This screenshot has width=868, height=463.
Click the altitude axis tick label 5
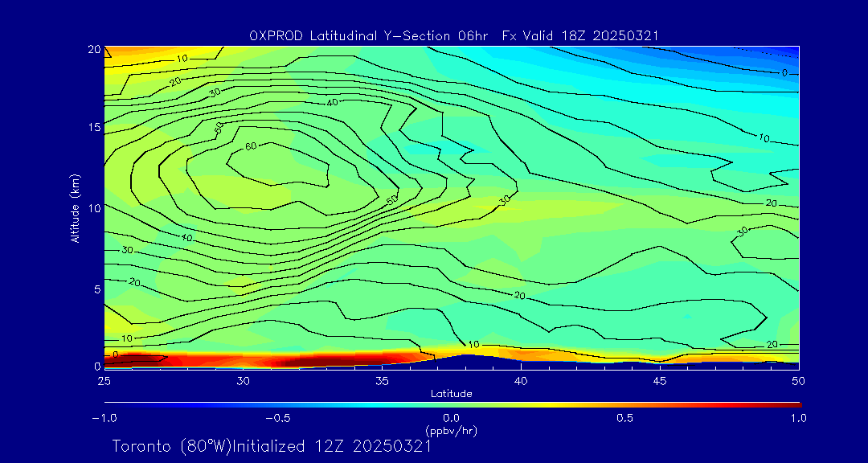click(97, 289)
